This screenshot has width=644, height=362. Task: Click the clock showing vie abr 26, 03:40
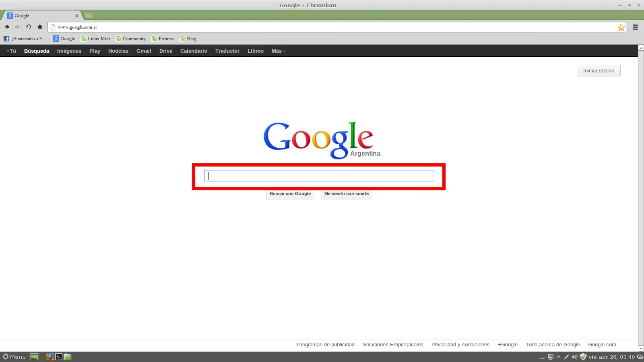click(x=611, y=357)
